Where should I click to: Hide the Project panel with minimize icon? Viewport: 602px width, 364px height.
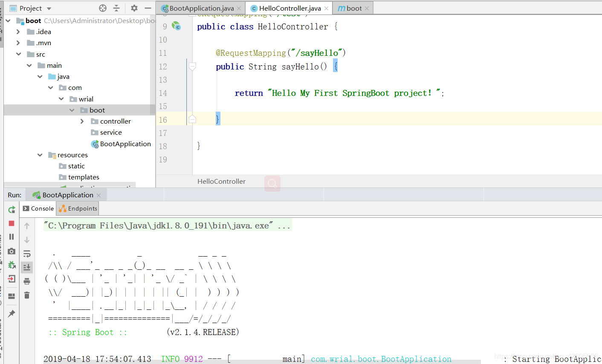pos(148,8)
